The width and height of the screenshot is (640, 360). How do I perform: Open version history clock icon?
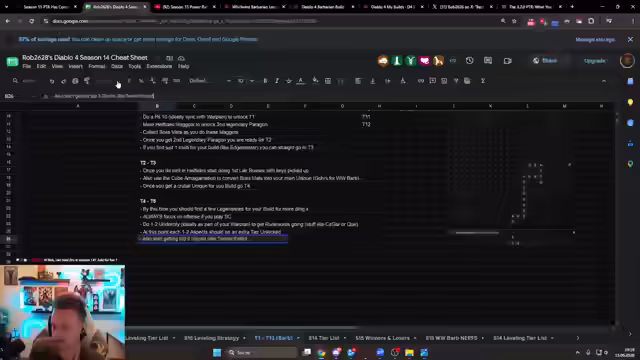(x=469, y=61)
